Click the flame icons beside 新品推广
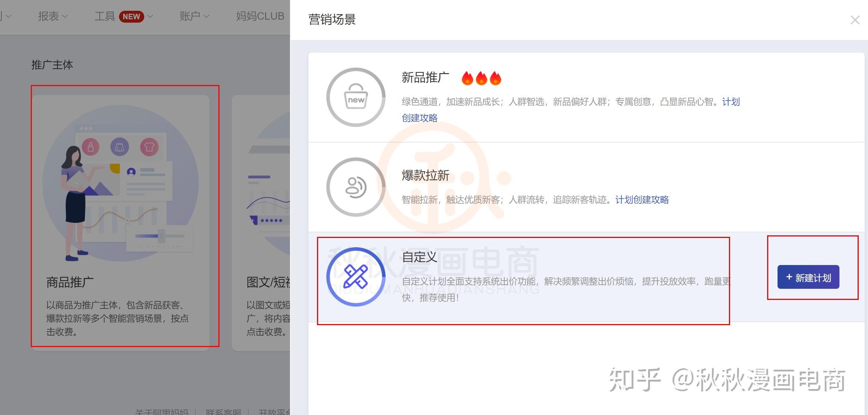Viewport: 868px width, 415px height. pos(481,78)
